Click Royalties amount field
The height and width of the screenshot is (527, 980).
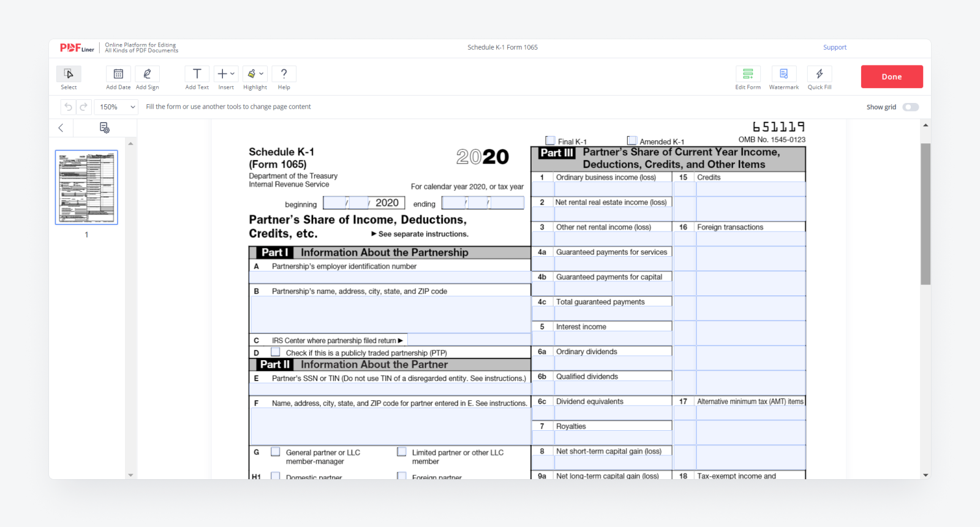click(613, 438)
